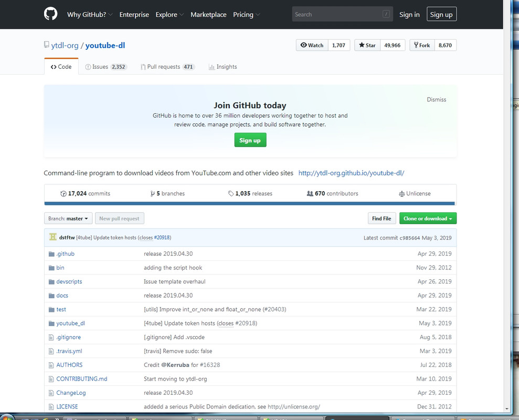Open the #20918 issue link in commit header
The height and width of the screenshot is (420, 519).
[x=162, y=237]
